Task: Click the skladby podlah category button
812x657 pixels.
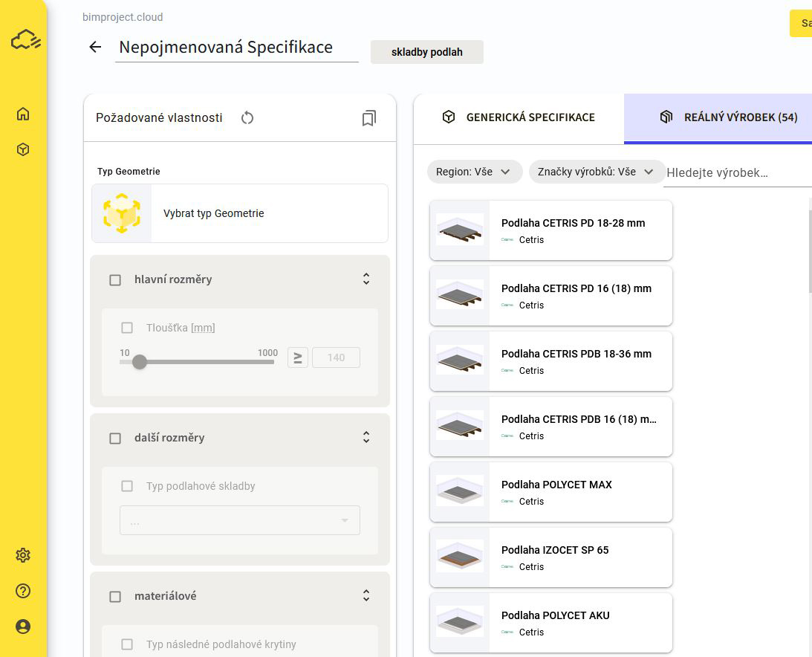Action: (x=426, y=52)
